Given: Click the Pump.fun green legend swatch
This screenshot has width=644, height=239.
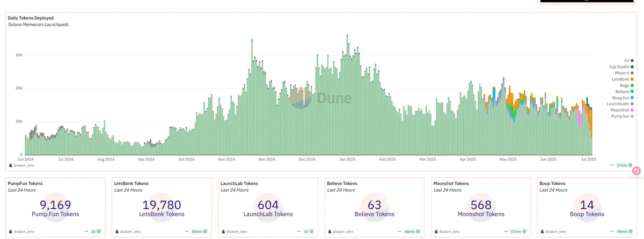Looking at the screenshot, I should tap(632, 116).
